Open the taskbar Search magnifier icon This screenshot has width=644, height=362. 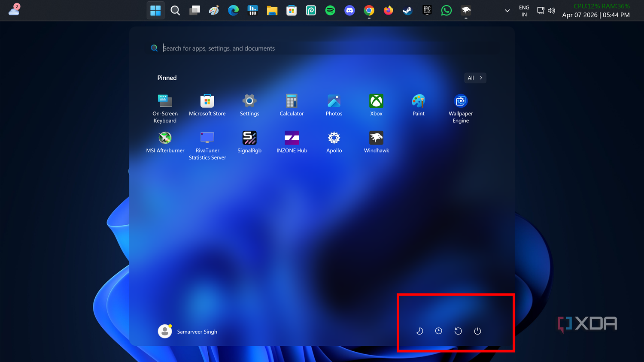(x=175, y=10)
